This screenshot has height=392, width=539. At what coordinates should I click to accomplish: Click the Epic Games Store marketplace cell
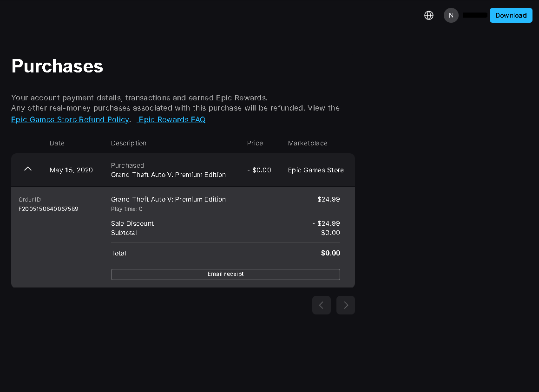pos(316,170)
